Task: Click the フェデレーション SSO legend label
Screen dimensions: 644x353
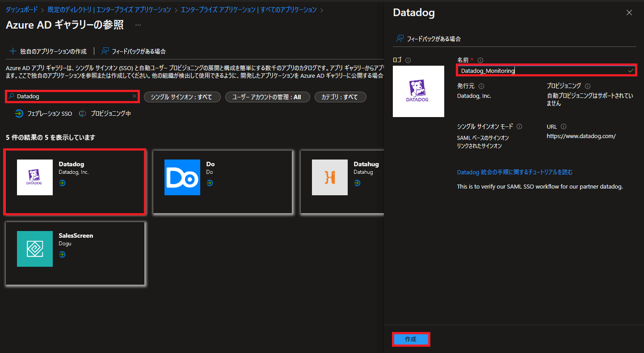Action: point(50,114)
